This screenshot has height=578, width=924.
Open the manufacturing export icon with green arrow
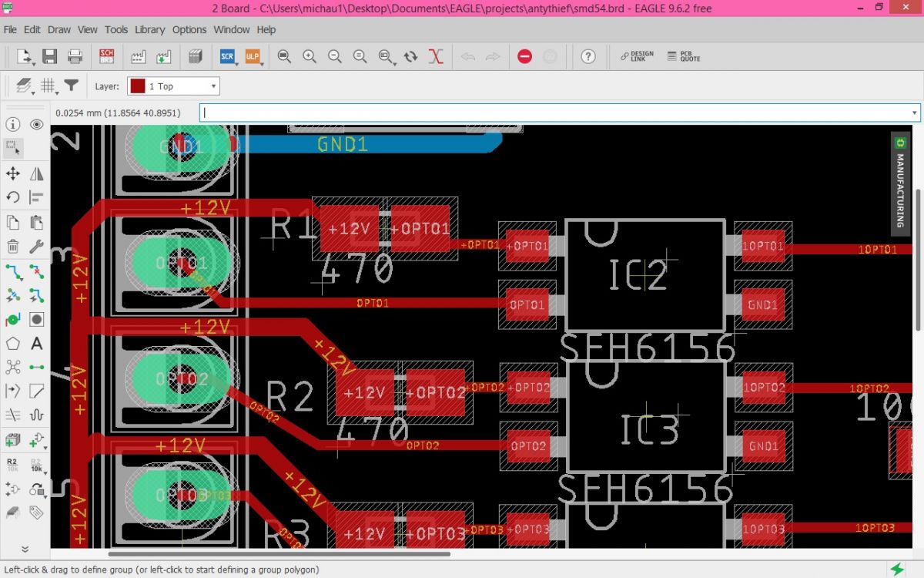click(163, 56)
